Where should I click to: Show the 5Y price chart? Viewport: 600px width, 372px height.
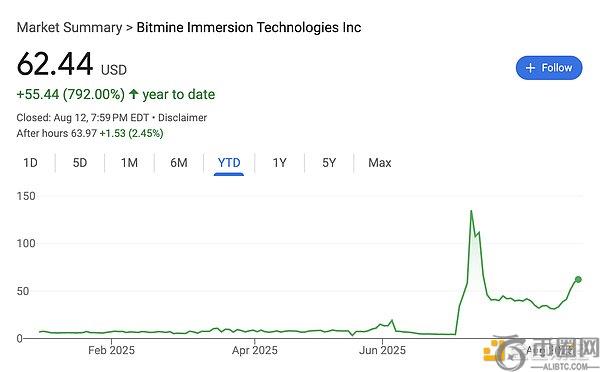click(x=329, y=163)
